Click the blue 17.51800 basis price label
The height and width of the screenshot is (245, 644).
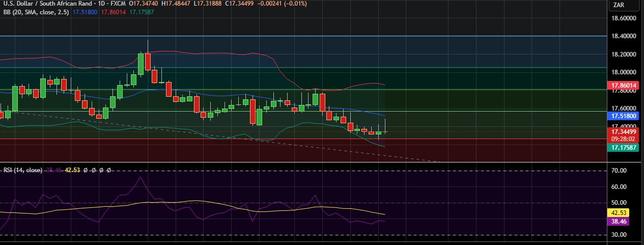[624, 116]
